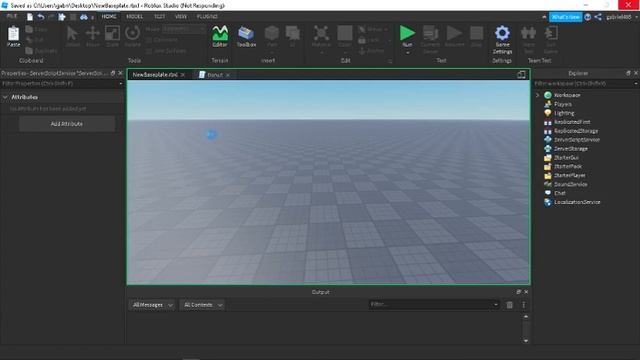The width and height of the screenshot is (640, 360).
Task: Click the Group icon in Edit section
Action: 362,29
